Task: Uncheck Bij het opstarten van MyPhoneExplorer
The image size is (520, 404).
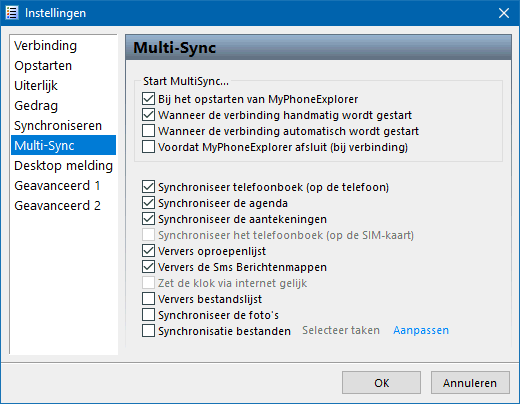Action: click(148, 99)
